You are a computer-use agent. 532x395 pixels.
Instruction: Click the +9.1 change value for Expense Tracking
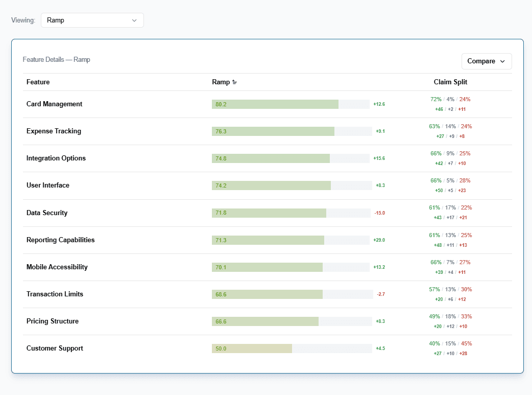(380, 131)
